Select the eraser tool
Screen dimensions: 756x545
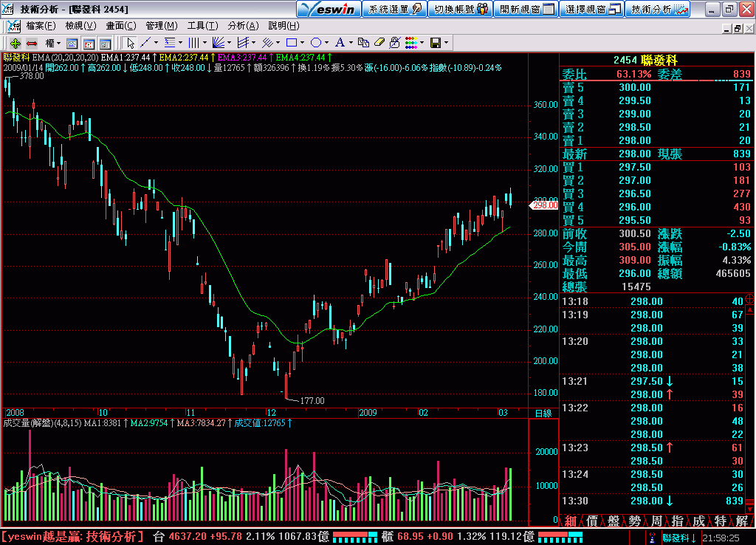pyautogui.click(x=379, y=43)
